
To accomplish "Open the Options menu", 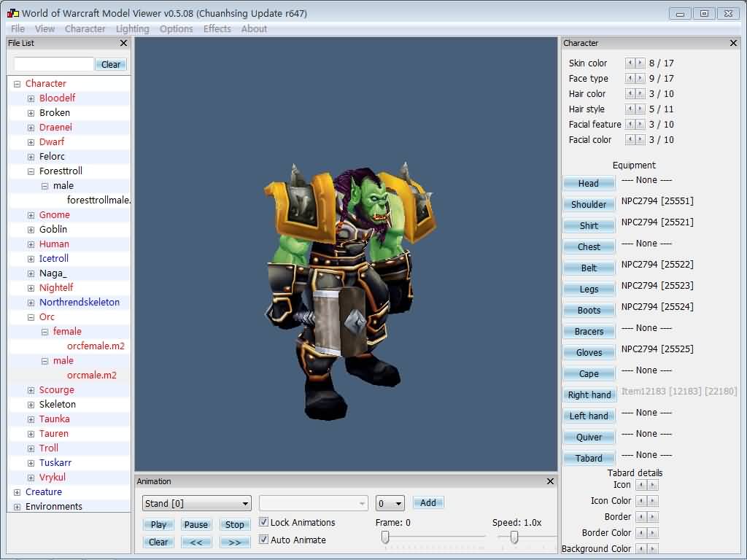I will (x=177, y=28).
